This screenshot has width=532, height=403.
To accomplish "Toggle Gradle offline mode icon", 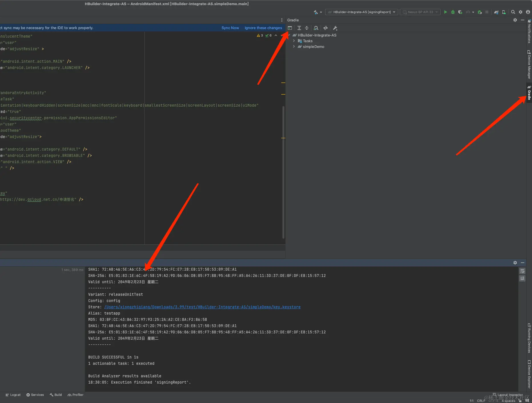I will (326, 28).
